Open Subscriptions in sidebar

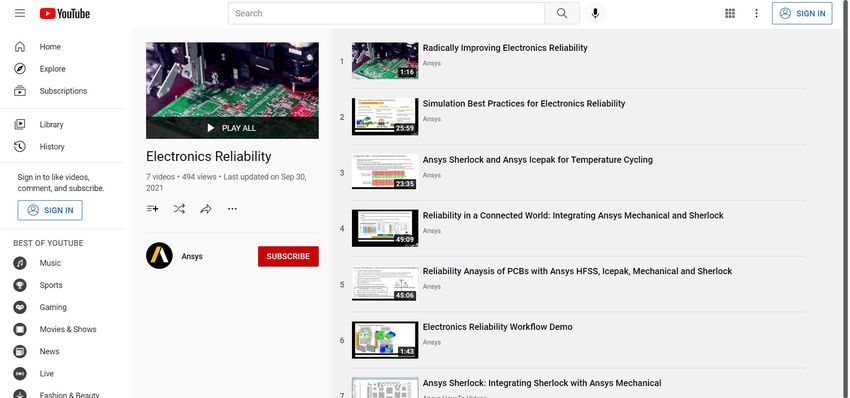click(x=62, y=91)
